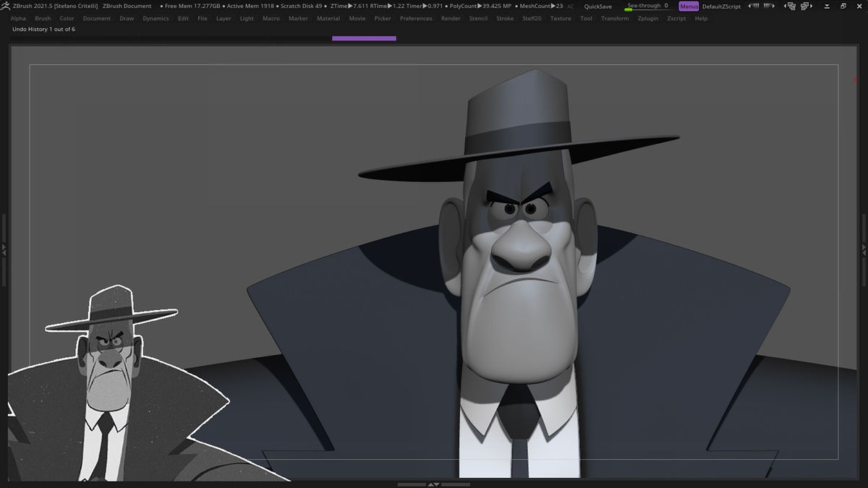Open the File menu
868x488 pixels.
[203, 18]
